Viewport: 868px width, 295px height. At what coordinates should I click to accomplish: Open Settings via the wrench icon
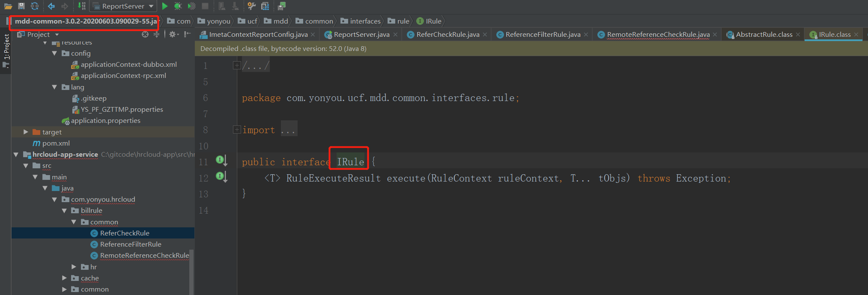252,6
